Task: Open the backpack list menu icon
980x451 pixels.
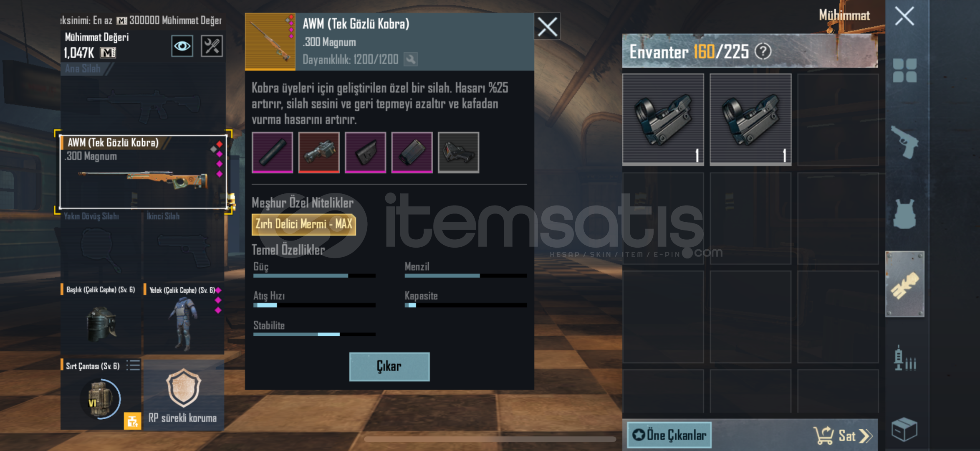Action: tap(133, 365)
